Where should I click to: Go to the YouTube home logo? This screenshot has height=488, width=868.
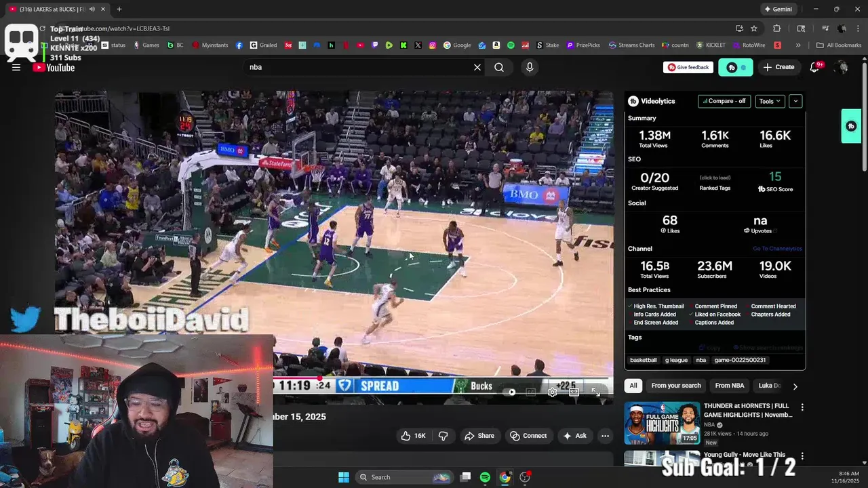[54, 67]
